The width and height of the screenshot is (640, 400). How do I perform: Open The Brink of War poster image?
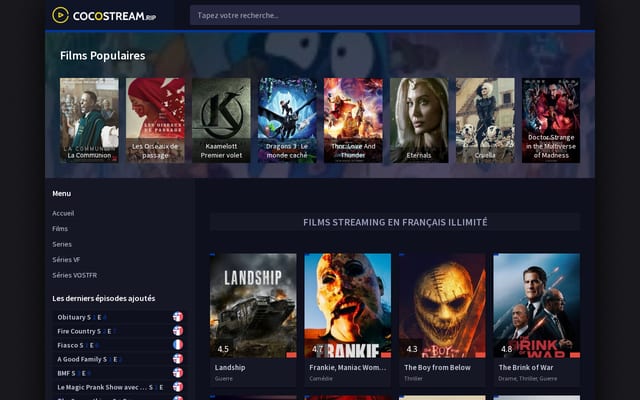point(537,306)
